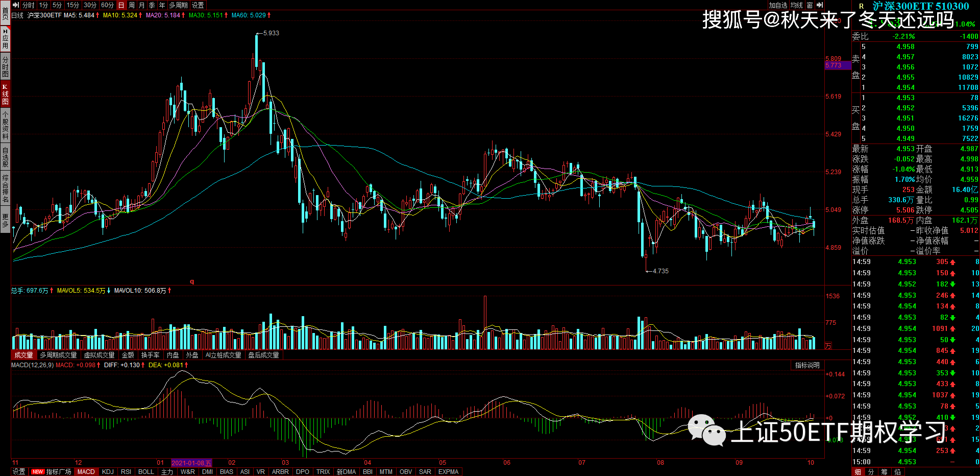Click the collapse arrow icon beside 分时
Viewport: 980px width, 476px height.
click(x=16, y=5)
